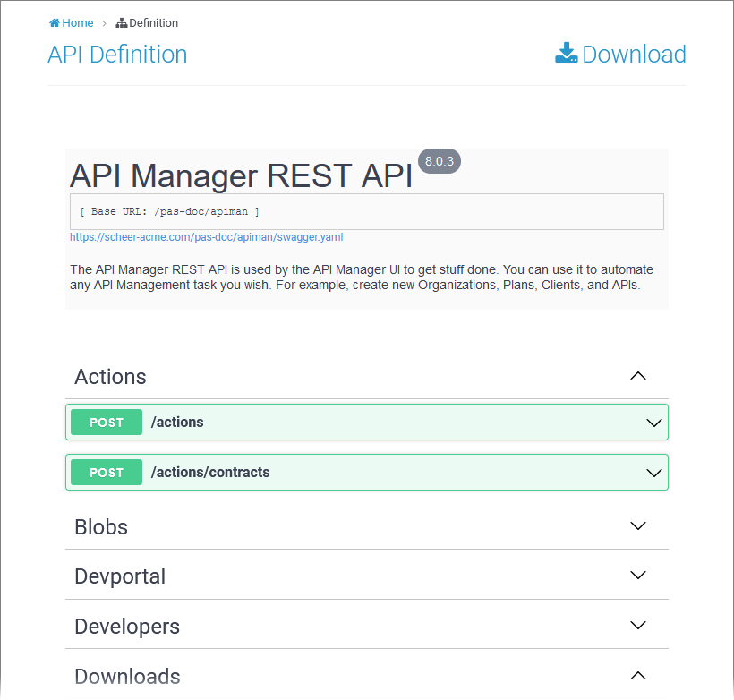Expand the Blobs section chevron
Screen dimensions: 734x700
[x=638, y=526]
